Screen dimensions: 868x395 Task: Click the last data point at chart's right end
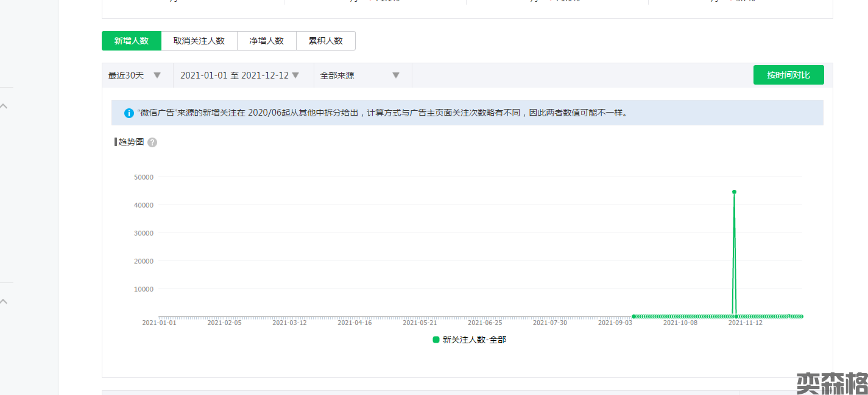coord(802,316)
